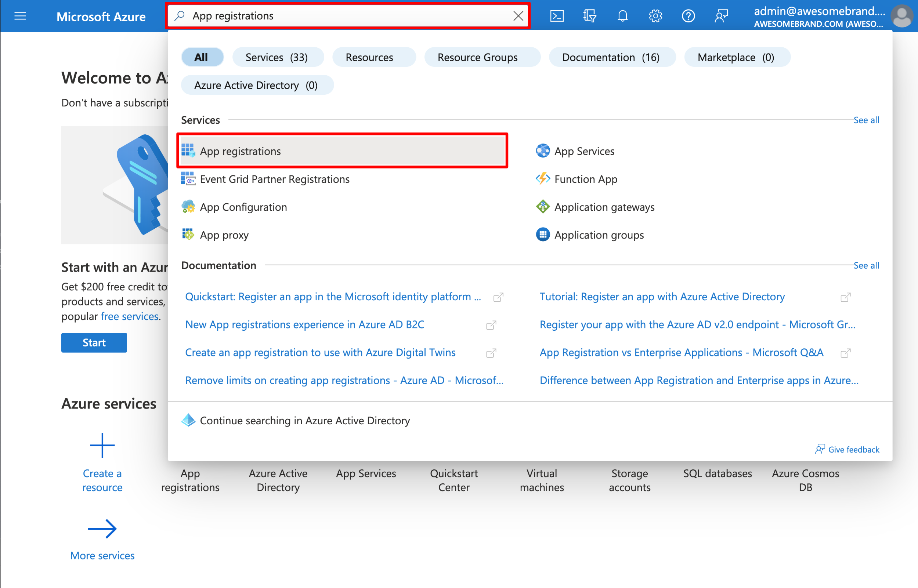Continue searching in Azure Active Directory
The width and height of the screenshot is (918, 588).
pos(305,420)
